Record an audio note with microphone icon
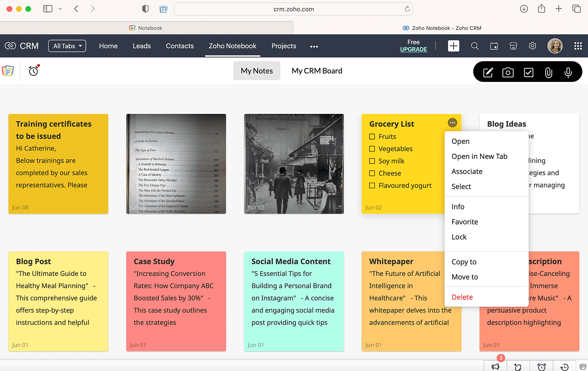 [x=568, y=72]
